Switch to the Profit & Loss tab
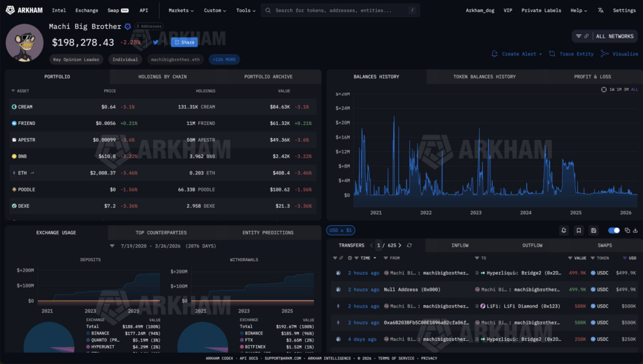 [592, 77]
